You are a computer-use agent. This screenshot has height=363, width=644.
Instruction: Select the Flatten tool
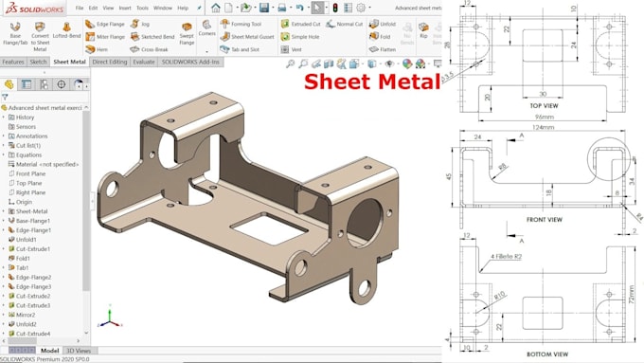click(x=383, y=49)
